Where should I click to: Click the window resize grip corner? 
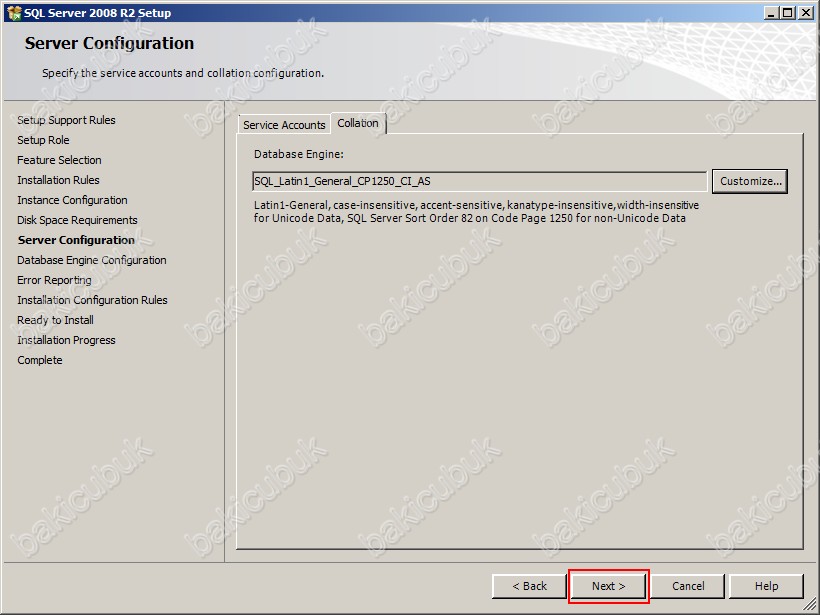pos(810,605)
